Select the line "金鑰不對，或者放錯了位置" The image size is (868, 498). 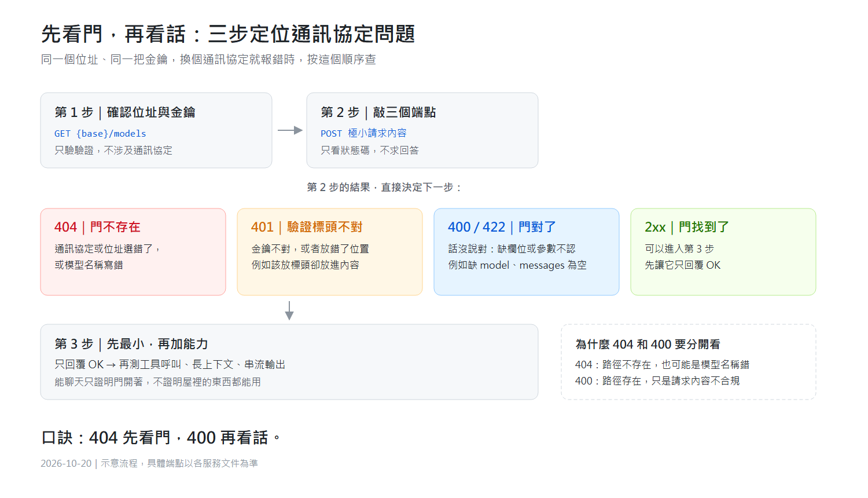(x=310, y=249)
